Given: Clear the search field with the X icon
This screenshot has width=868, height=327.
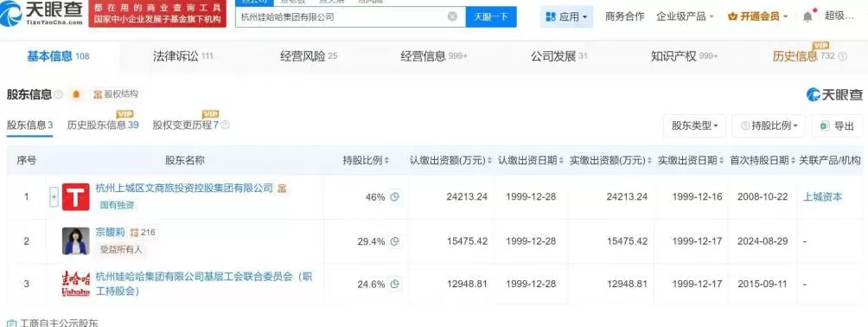Looking at the screenshot, I should point(452,16).
